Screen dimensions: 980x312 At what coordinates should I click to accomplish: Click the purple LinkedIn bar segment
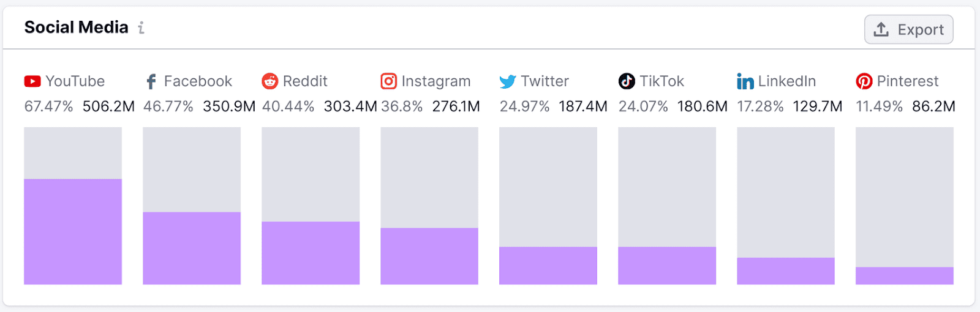coord(786,271)
